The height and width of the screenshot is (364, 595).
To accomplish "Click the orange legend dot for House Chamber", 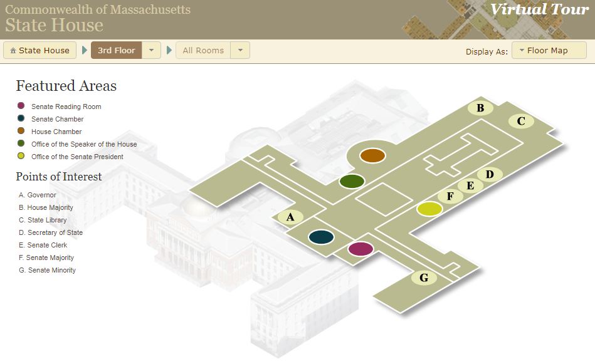I will click(x=21, y=131).
